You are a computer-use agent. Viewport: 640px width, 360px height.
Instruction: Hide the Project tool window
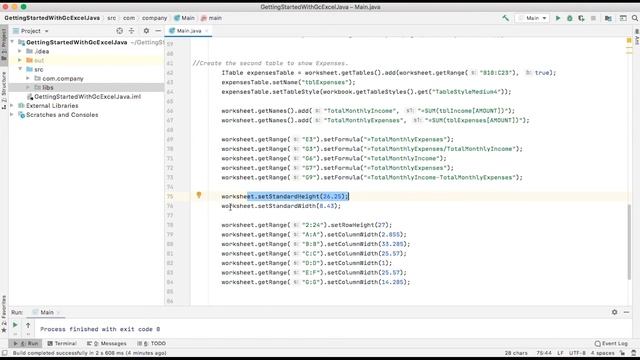coord(158,31)
